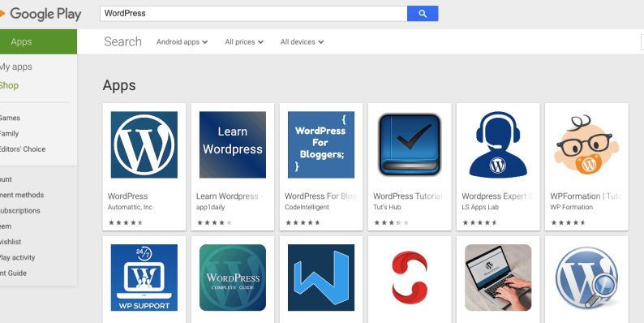644x323 pixels.
Task: Click the WP Formation developer link
Action: (x=571, y=207)
